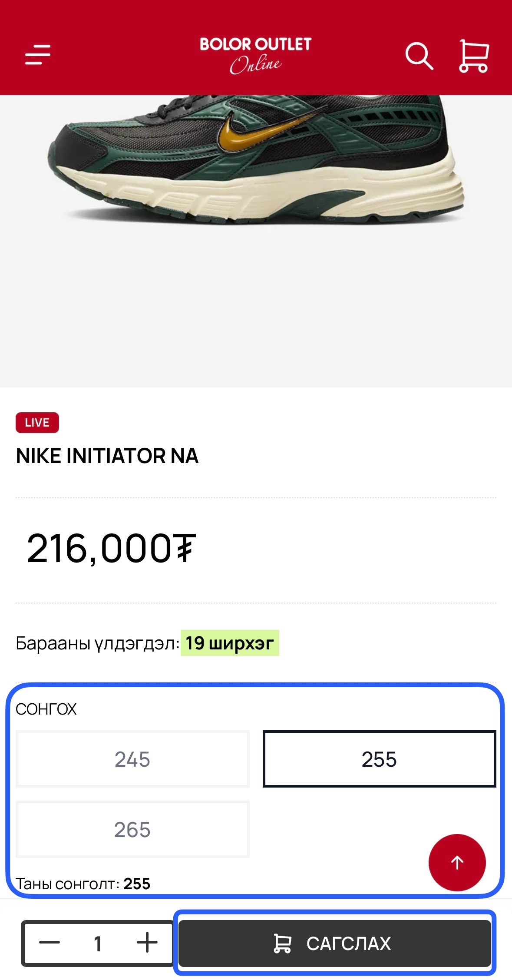The image size is (512, 980).
Task: Click the quantity number field
Action: [x=98, y=943]
